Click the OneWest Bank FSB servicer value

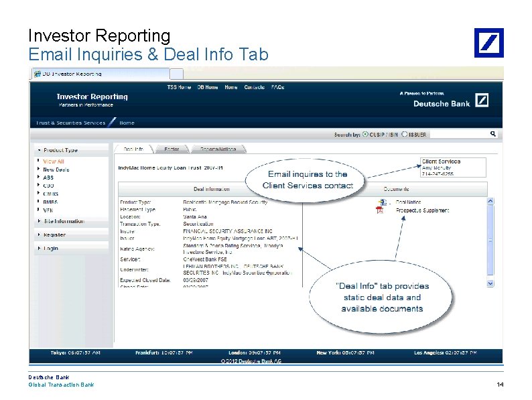[x=205, y=259]
